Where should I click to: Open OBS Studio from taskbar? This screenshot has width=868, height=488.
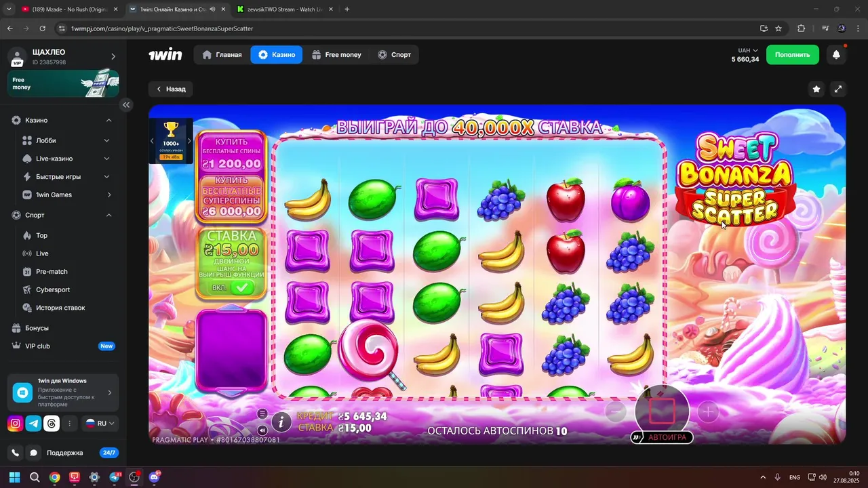click(134, 477)
